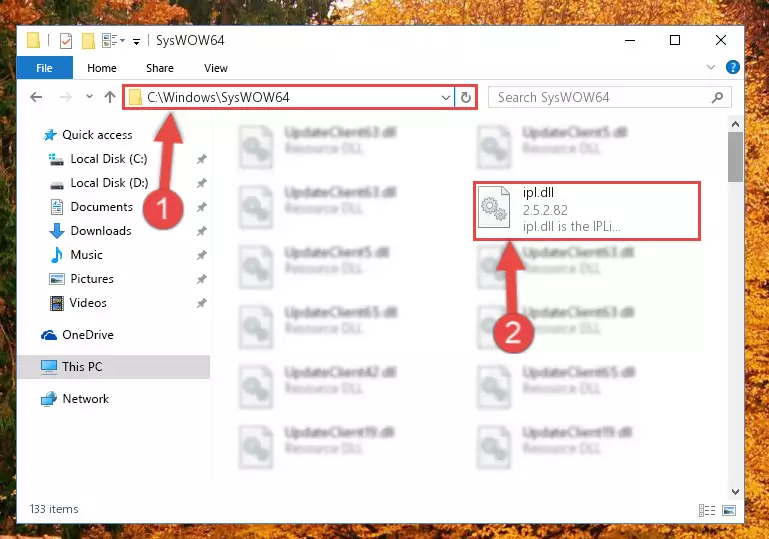Image resolution: width=769 pixels, height=539 pixels.
Task: Click the Quick access star icon
Action: [x=50, y=135]
